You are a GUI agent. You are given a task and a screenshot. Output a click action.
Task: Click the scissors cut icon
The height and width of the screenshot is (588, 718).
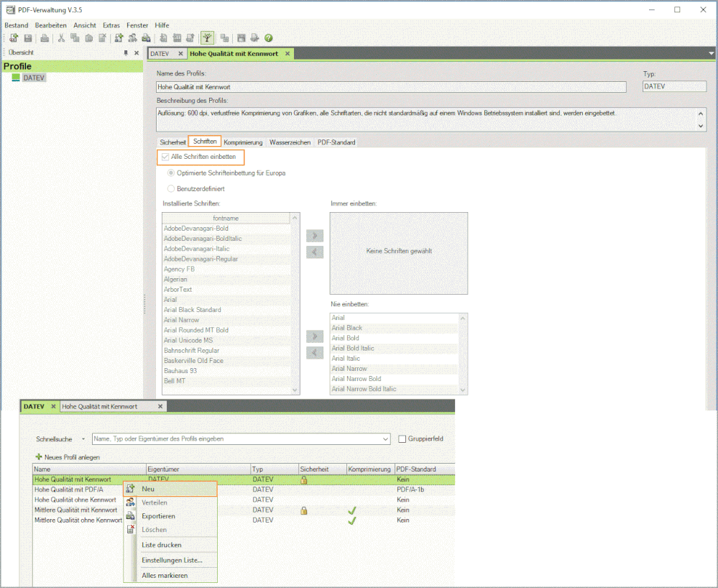click(61, 38)
